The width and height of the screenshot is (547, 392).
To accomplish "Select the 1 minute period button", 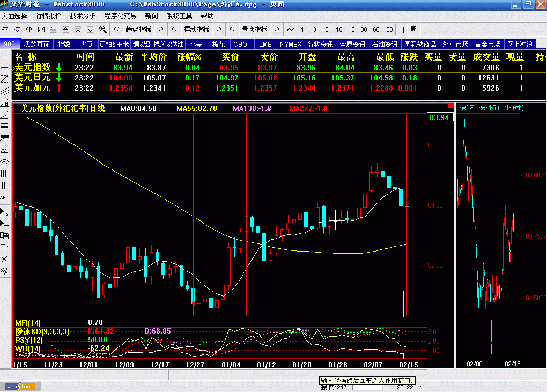I will [302, 29].
